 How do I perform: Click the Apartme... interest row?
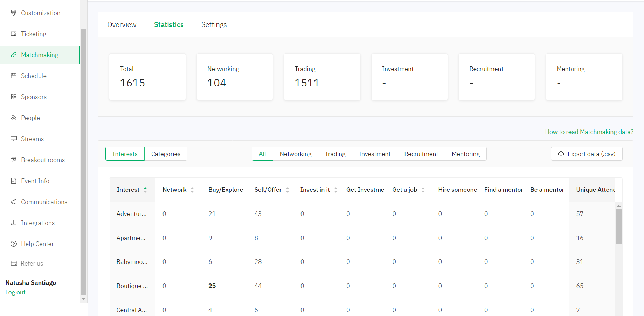tap(362, 238)
